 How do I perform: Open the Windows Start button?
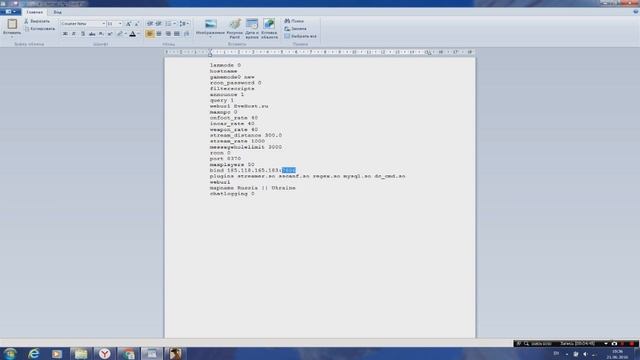[10, 353]
